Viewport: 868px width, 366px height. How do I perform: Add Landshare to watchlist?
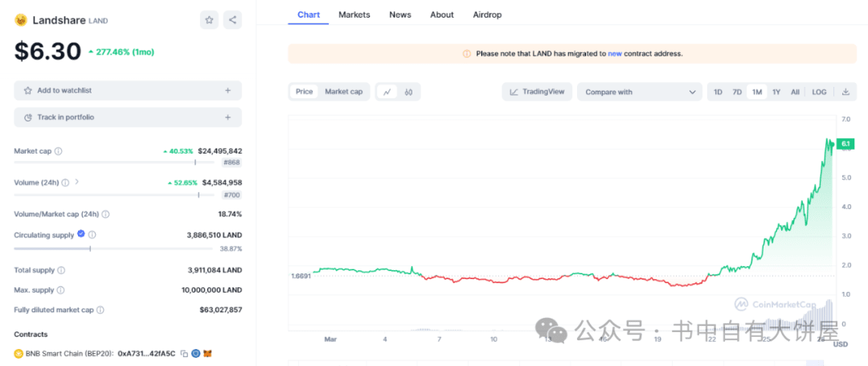point(128,90)
